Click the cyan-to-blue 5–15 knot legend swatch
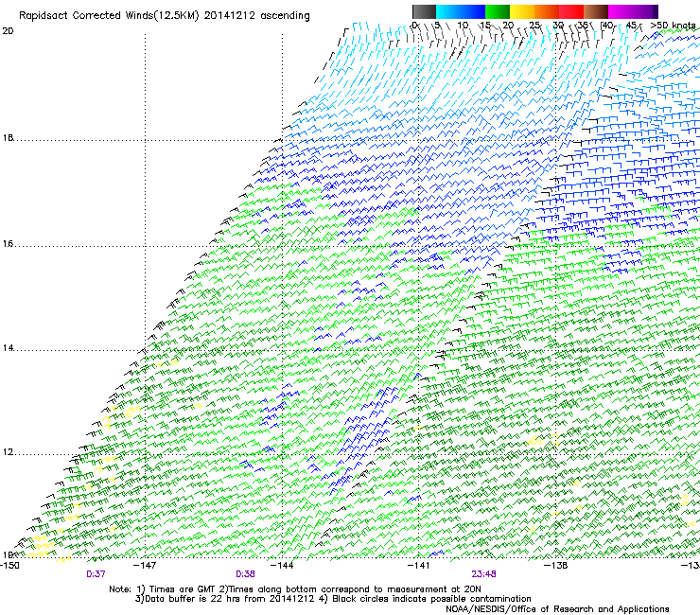Image resolution: width=700 pixels, height=615 pixels. pos(461,11)
